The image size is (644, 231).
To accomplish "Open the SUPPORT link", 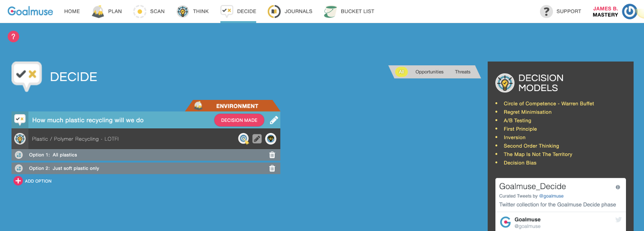I will (569, 12).
